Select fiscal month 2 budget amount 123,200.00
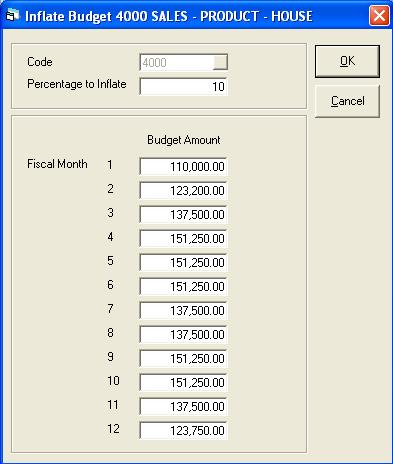Image resolution: width=393 pixels, height=464 pixels. pos(183,190)
